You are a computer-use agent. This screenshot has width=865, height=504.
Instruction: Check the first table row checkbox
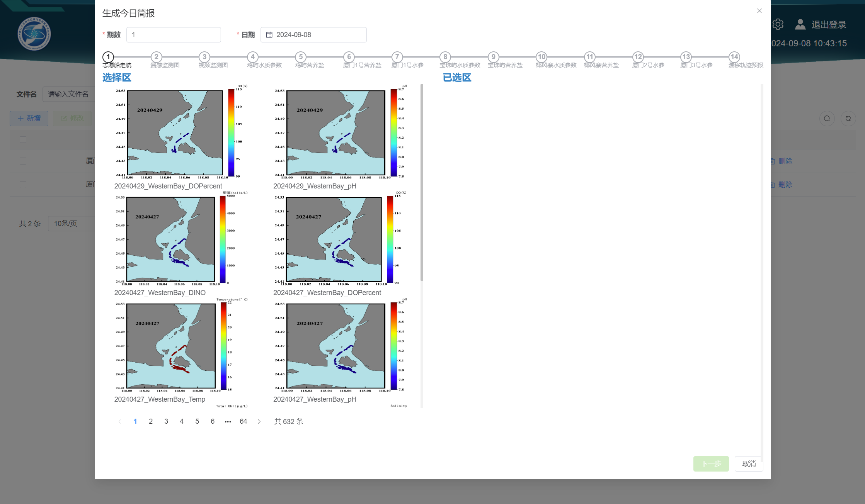coord(23,161)
